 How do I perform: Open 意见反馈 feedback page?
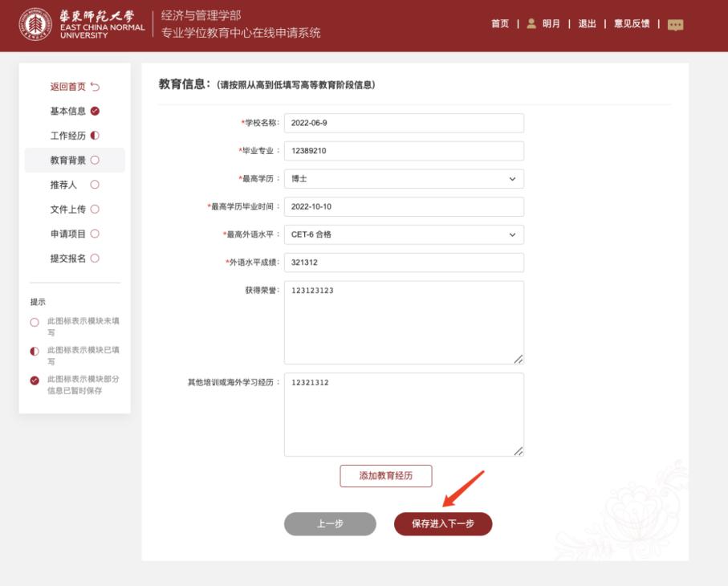(x=632, y=24)
